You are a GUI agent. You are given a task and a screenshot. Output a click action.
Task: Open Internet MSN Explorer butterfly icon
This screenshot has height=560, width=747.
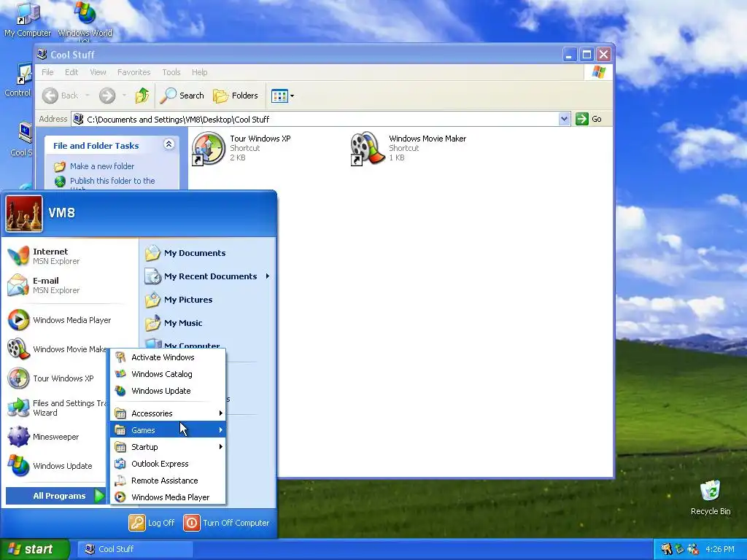(18, 256)
